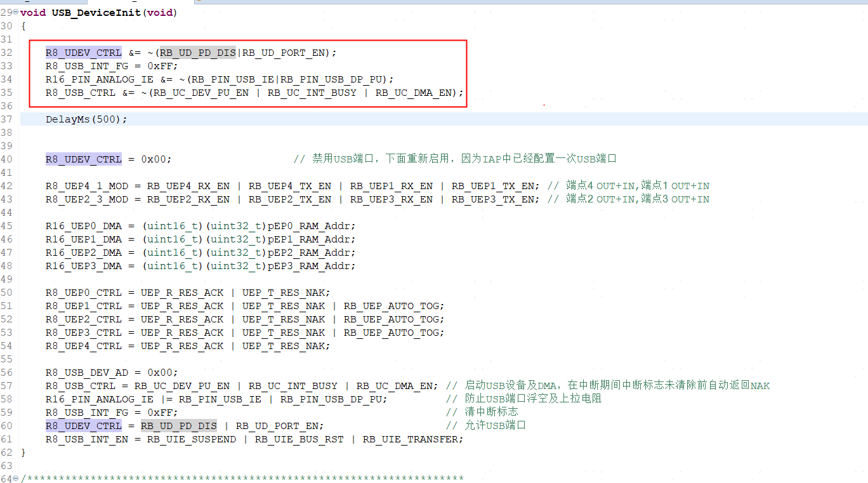Click R8_UEP4_1_MOD on line 42
Screen dimensions: 868x483
(86, 186)
